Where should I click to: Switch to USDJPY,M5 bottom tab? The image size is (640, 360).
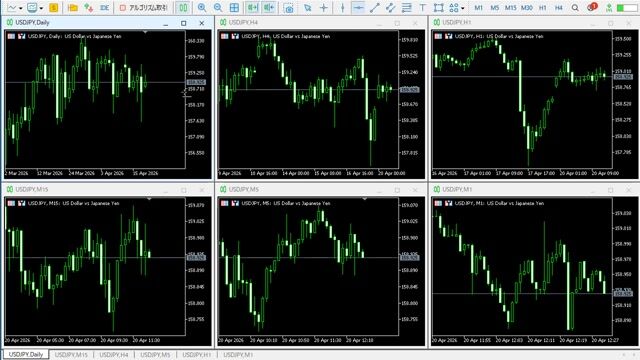coord(155,355)
